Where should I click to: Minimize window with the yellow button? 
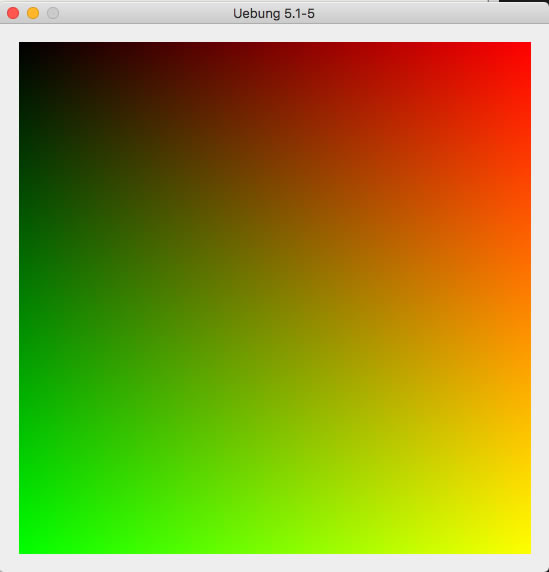(x=33, y=13)
